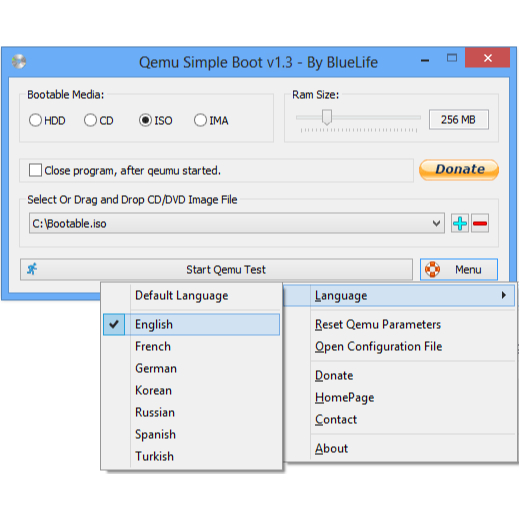Click the CD disc icon in title bar
This screenshot has width=519, height=519.
(x=19, y=61)
